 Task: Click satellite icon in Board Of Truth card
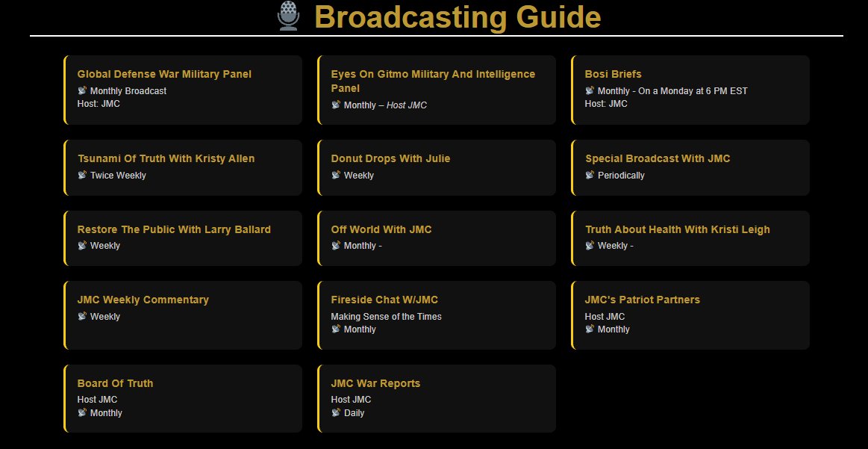[82, 412]
